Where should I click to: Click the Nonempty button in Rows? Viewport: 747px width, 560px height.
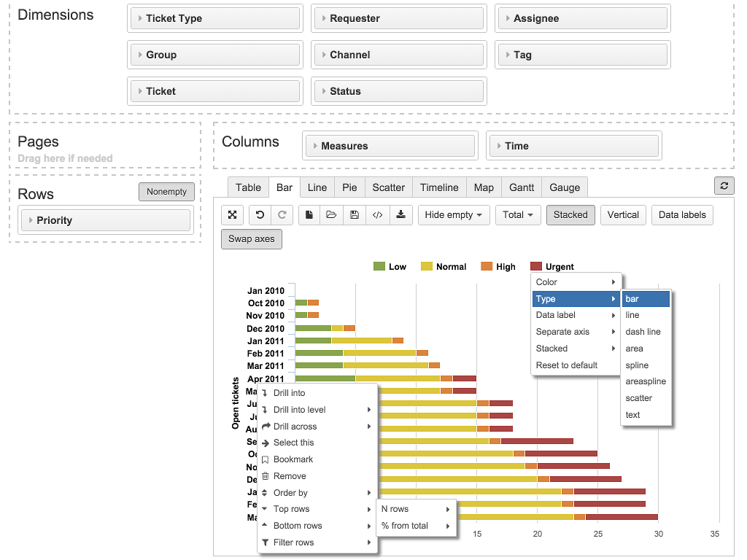(166, 192)
